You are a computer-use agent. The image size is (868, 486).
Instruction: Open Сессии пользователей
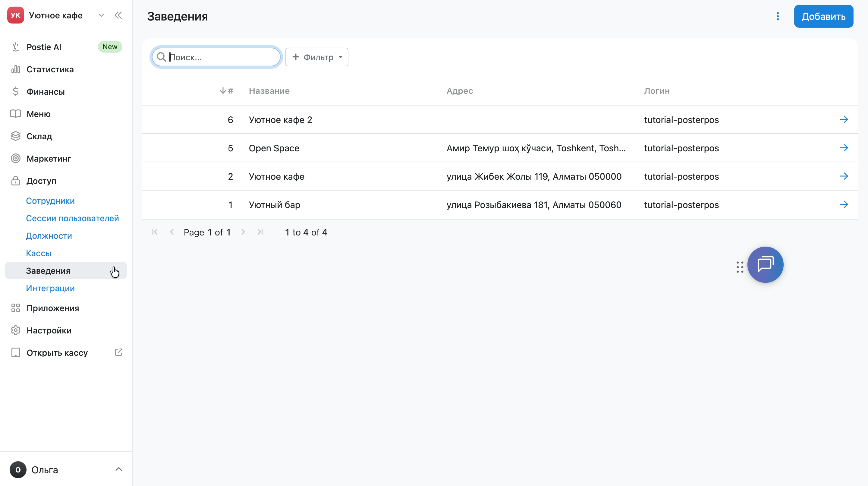click(x=72, y=218)
